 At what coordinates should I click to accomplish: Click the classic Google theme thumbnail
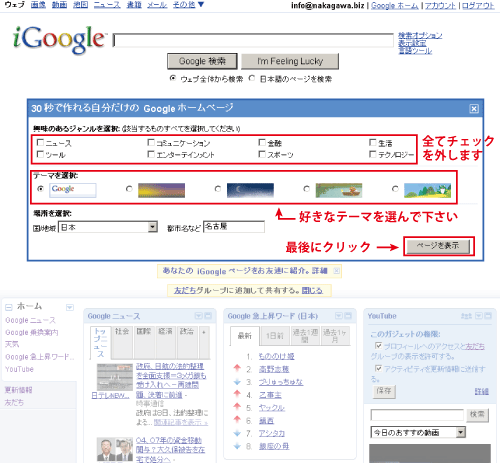(73, 190)
